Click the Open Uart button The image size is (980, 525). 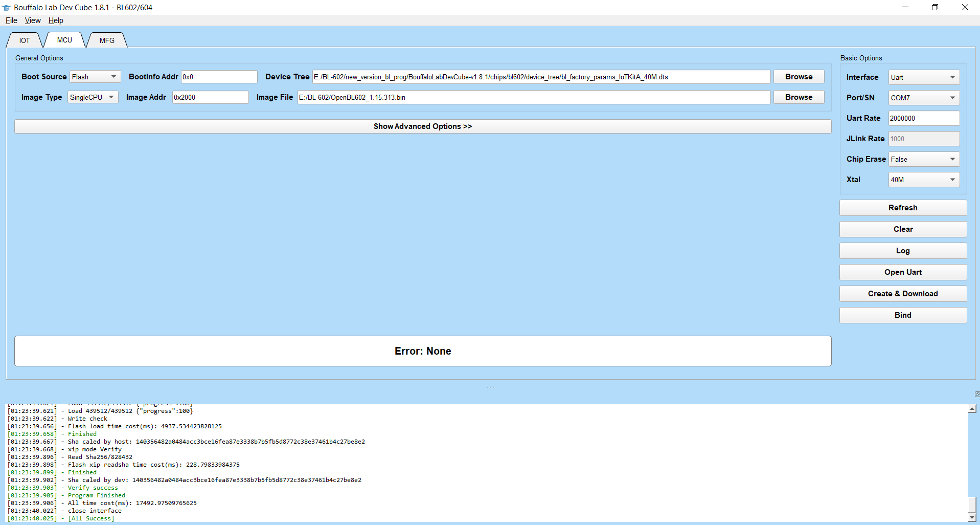[903, 272]
